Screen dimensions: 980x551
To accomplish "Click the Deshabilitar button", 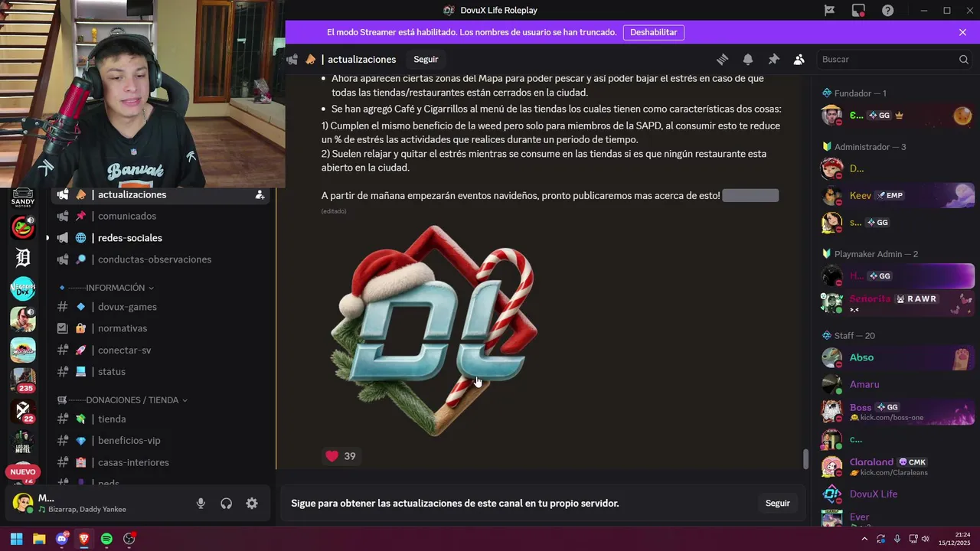I will 653,32.
